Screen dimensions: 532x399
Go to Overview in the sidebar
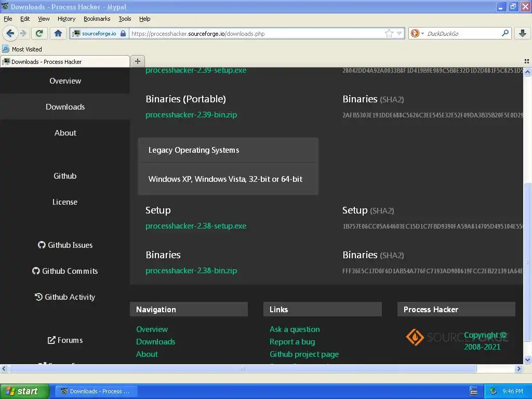point(65,81)
